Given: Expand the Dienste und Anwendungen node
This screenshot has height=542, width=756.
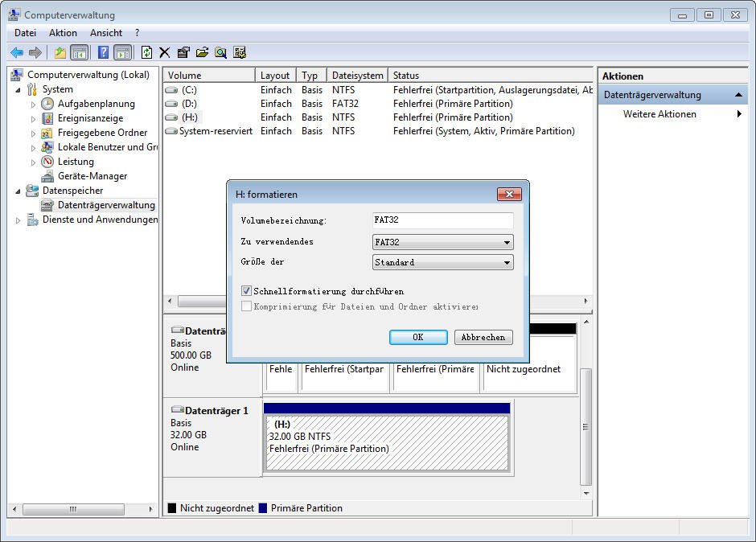Looking at the screenshot, I should pyautogui.click(x=18, y=220).
